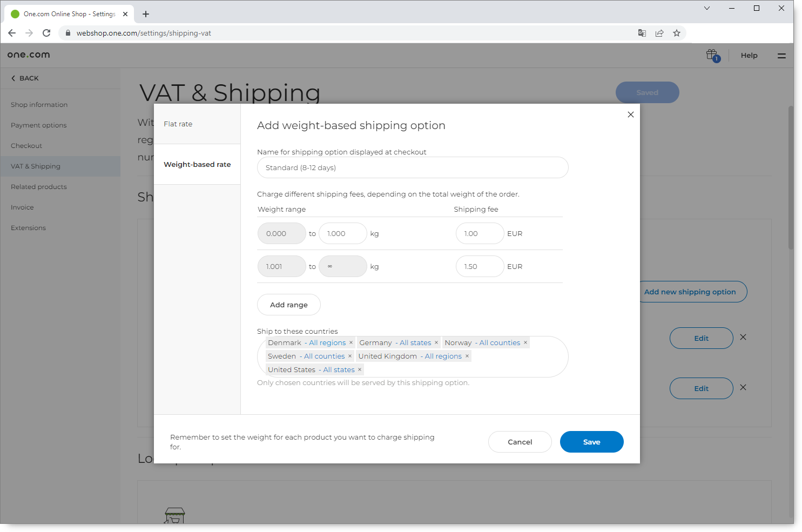Click the translate icon in the address bar
This screenshot has height=532, width=802.
pos(642,33)
